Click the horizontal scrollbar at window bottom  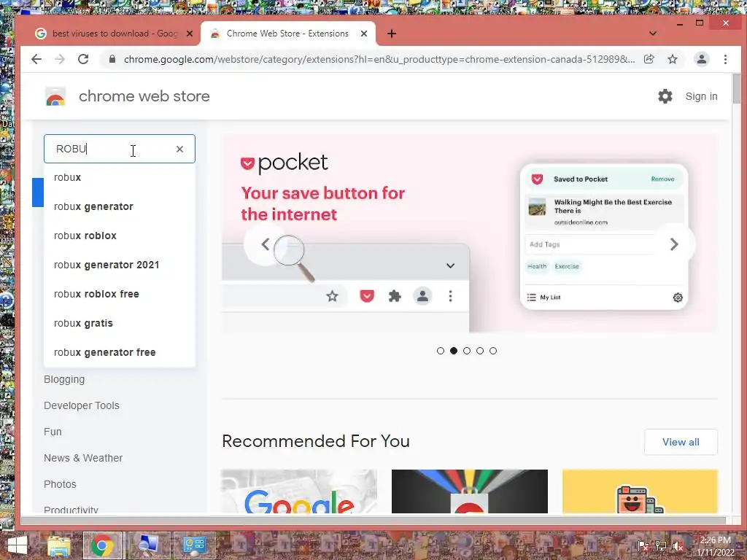click(x=373, y=521)
